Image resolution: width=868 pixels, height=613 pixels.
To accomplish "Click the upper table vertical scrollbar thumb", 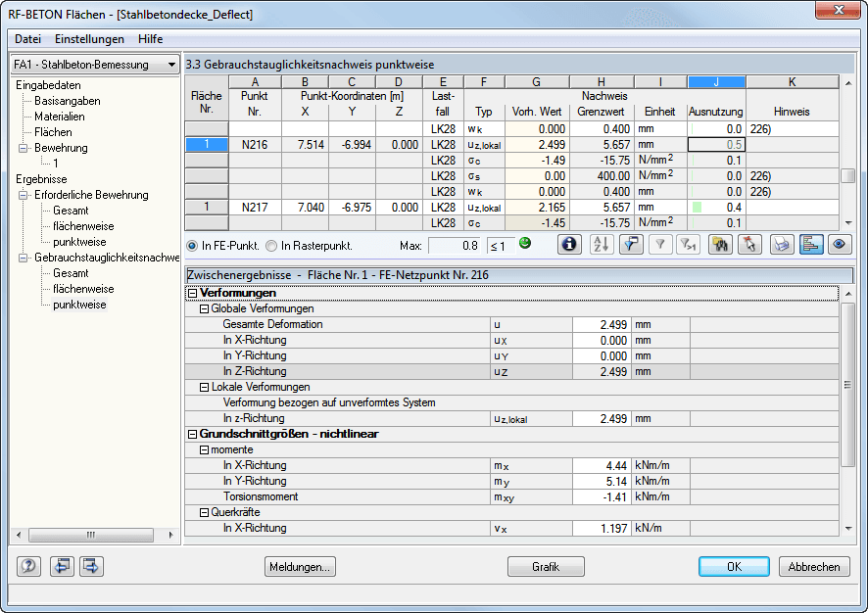I will coord(847,176).
